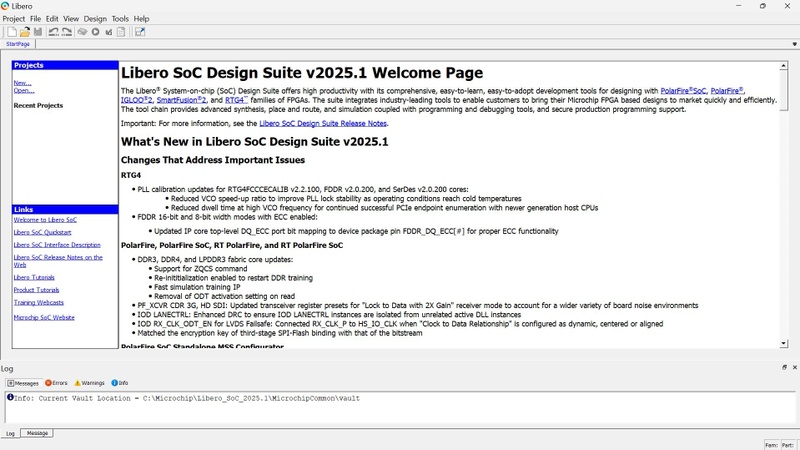This screenshot has height=450, width=800.
Task: Click the Recent Projects heading
Action: pyautogui.click(x=38, y=106)
